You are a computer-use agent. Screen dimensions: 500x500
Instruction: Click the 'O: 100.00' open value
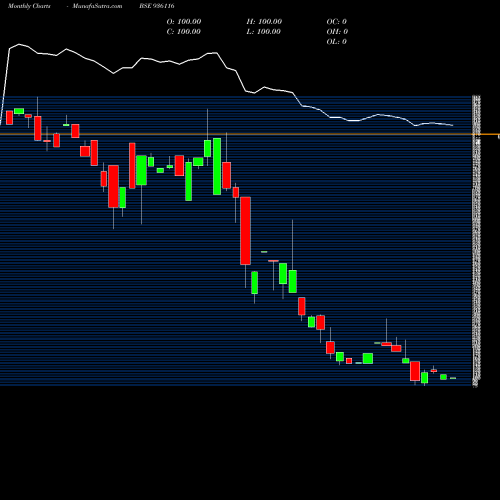[184, 22]
